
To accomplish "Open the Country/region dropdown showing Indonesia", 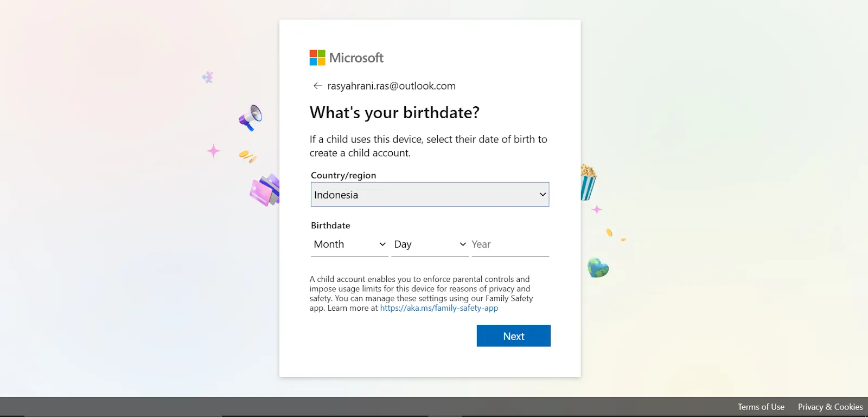I will (430, 195).
